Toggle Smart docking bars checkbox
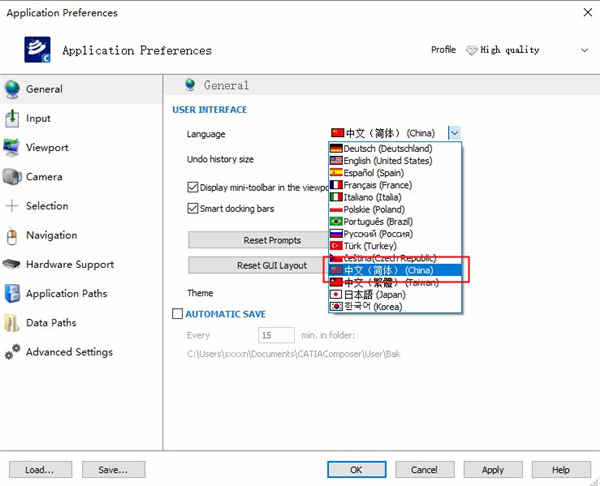 click(192, 208)
